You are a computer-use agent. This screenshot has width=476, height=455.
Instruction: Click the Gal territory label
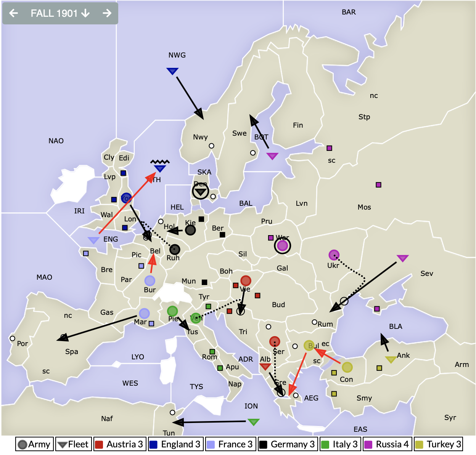tap(282, 268)
